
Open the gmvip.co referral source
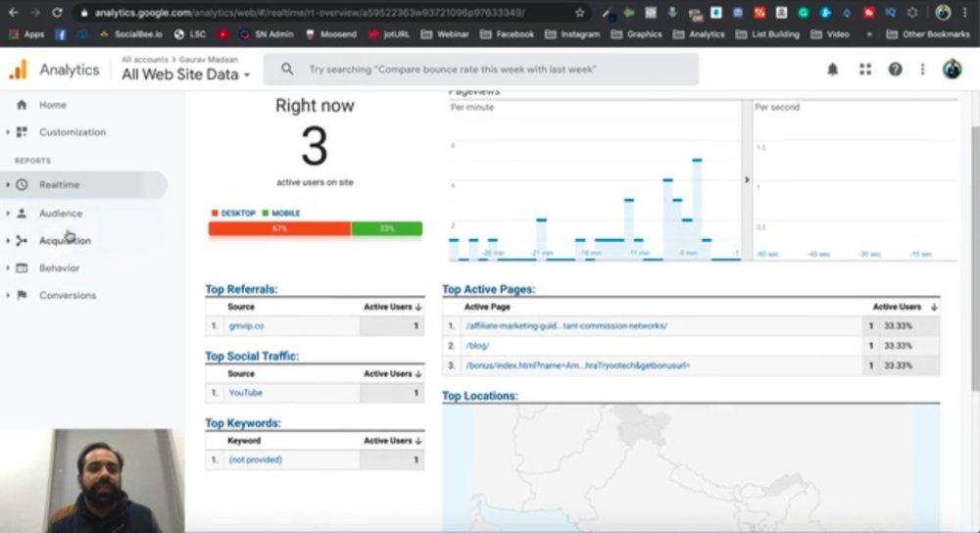[x=246, y=326]
